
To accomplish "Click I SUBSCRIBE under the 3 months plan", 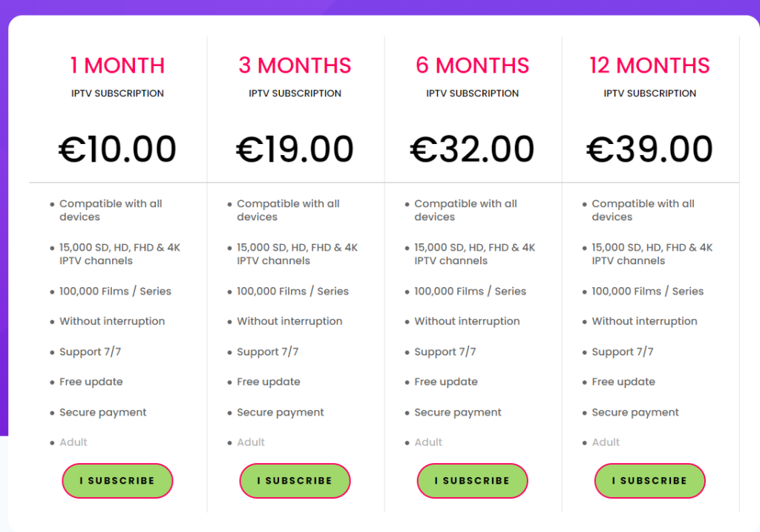I will click(295, 481).
